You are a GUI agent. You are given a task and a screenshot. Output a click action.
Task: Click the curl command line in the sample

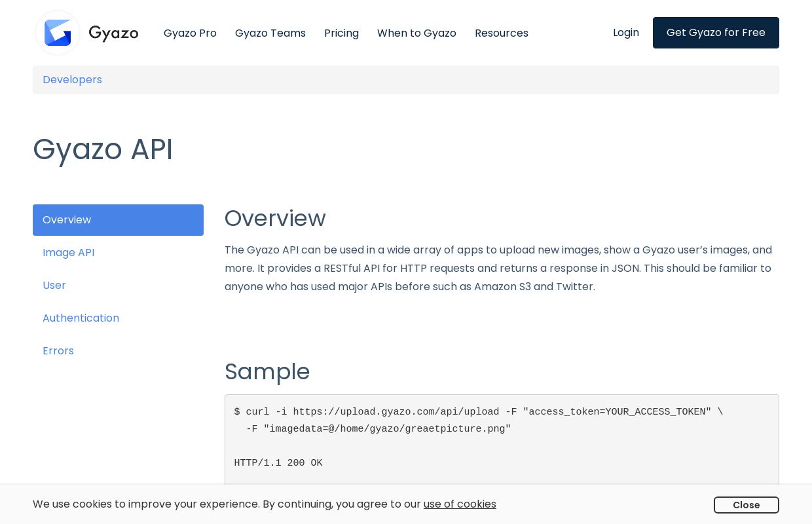[x=479, y=412]
